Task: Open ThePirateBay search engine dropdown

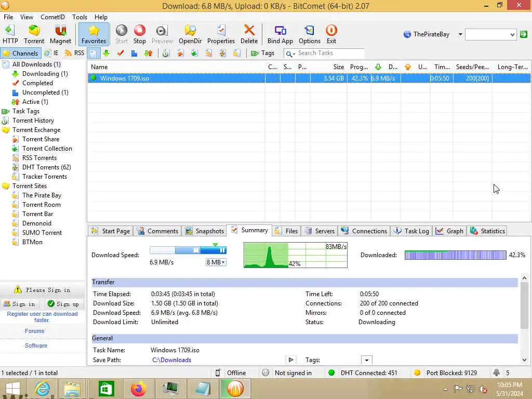Action: [460, 34]
